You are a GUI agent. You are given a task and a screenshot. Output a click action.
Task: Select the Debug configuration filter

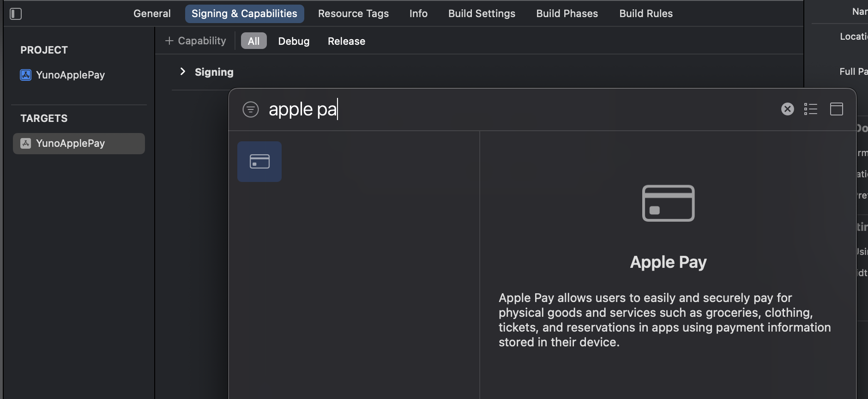tap(294, 41)
